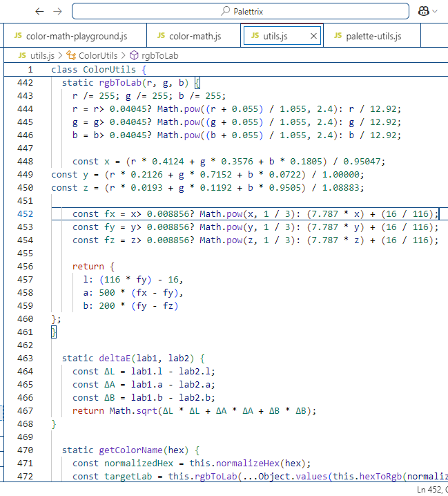Viewport: 448px width, 496px height.
Task: Click 'const y' on line 449
Action: click(x=70, y=175)
